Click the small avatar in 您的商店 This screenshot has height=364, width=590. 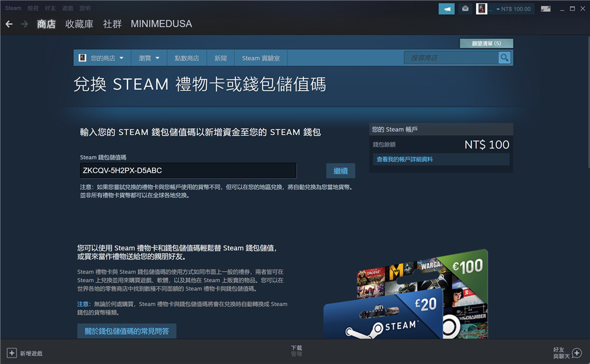coord(82,58)
